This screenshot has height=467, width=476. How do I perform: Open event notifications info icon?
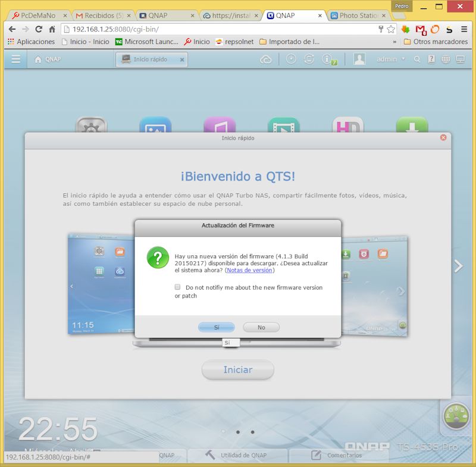click(329, 59)
